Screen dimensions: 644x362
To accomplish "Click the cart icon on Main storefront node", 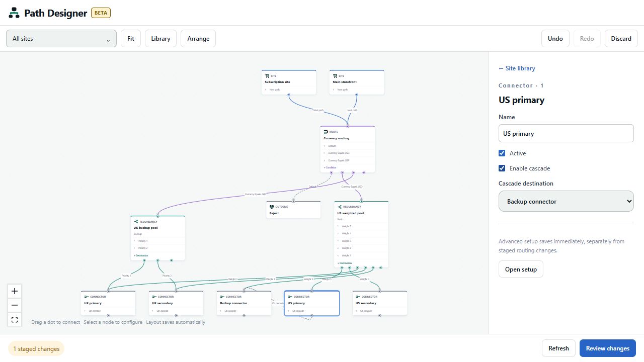I will click(x=335, y=76).
